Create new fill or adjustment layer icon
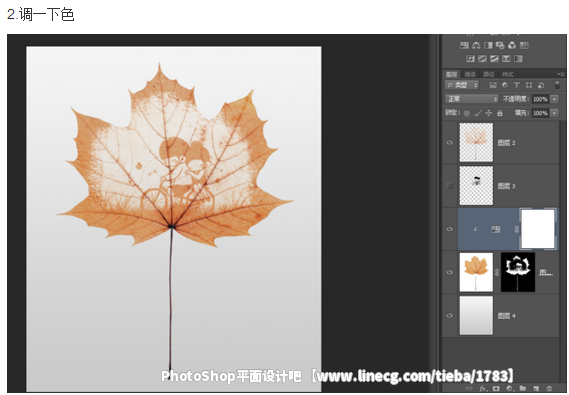 click(509, 388)
